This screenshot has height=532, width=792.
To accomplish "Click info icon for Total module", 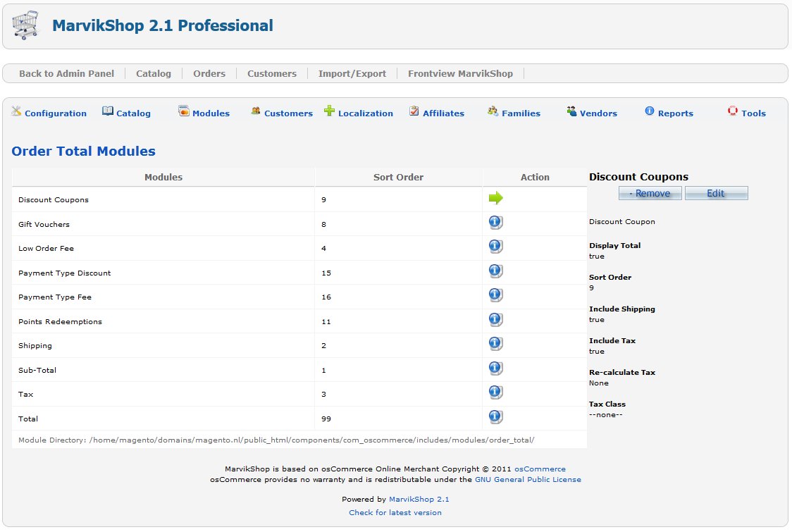I will [x=496, y=417].
